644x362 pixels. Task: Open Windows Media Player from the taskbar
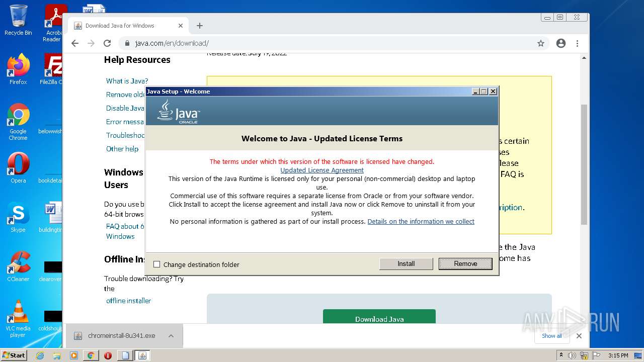pos(74,355)
